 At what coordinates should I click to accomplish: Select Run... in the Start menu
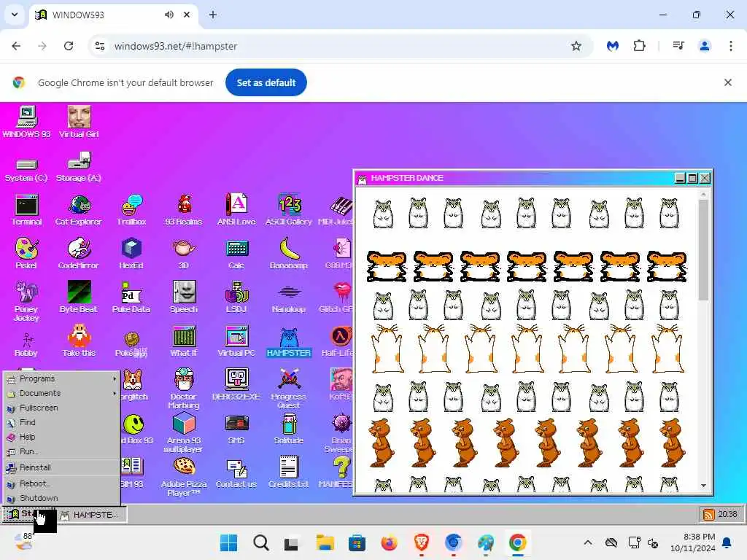61,451
